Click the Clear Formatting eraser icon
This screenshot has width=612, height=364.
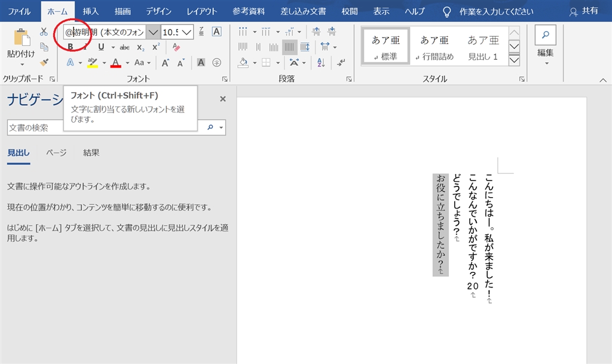pos(176,47)
